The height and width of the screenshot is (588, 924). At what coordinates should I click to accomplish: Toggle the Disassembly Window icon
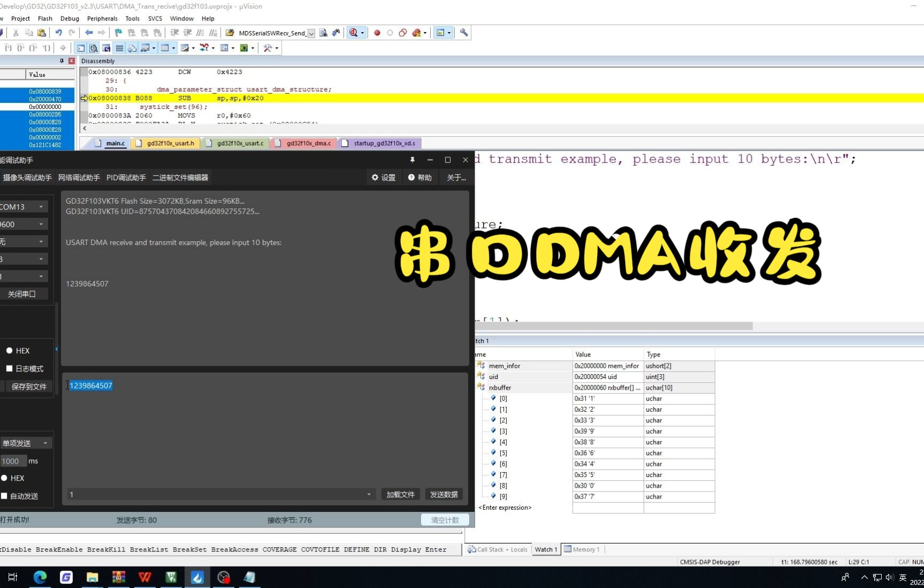tap(94, 48)
